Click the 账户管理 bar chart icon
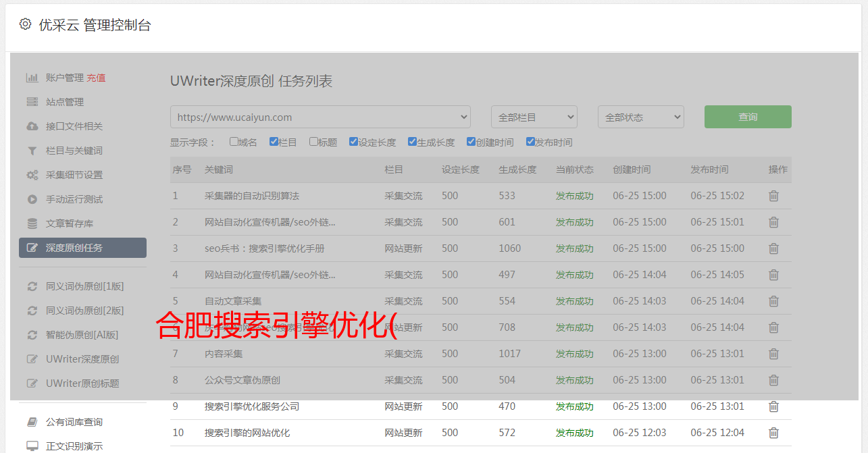 pos(32,78)
